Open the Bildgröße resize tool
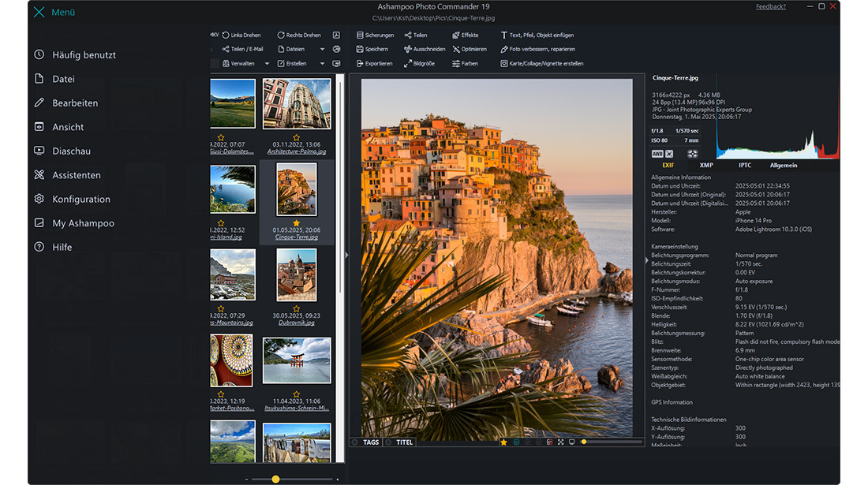 [419, 64]
